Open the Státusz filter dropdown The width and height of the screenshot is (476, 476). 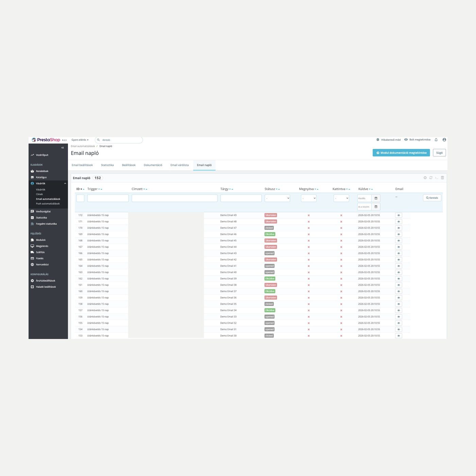(277, 198)
